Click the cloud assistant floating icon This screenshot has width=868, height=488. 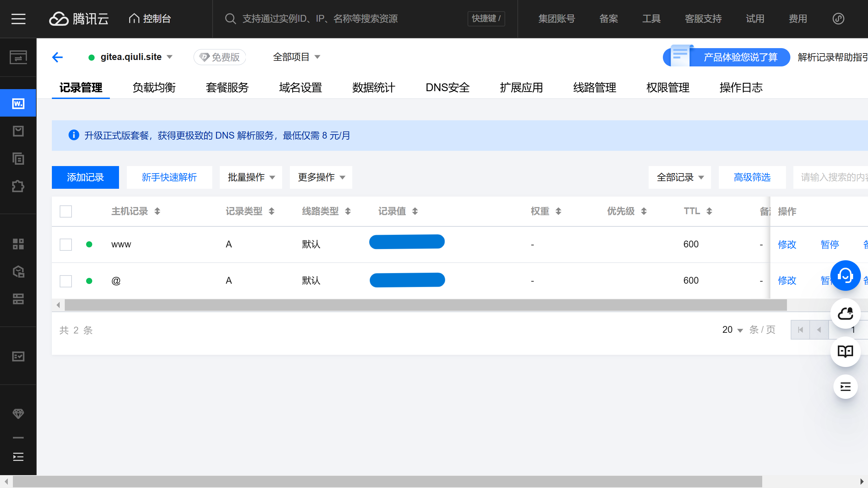coord(845,314)
